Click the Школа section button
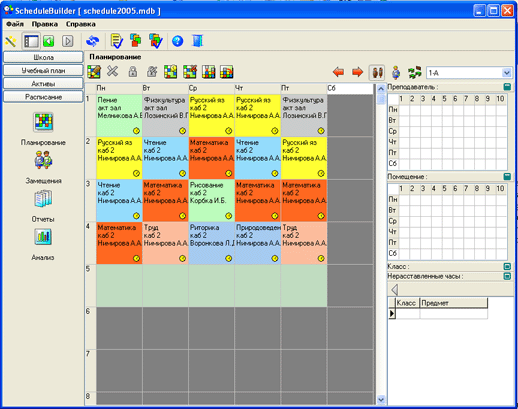 coord(43,57)
